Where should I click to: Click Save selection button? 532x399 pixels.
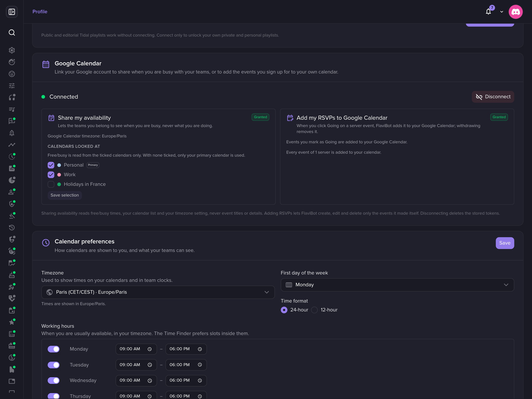pyautogui.click(x=65, y=195)
